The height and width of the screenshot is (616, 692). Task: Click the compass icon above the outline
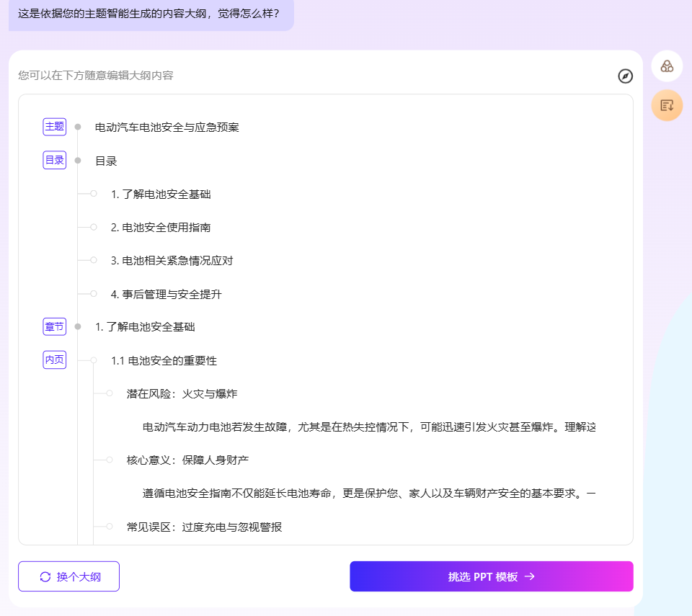625,76
